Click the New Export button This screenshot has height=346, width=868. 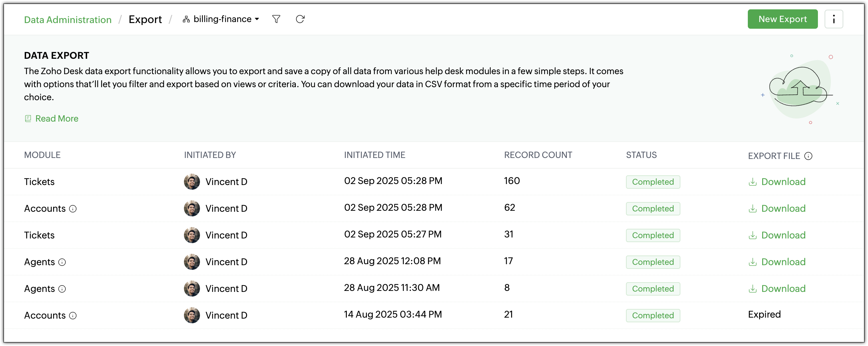coord(782,19)
